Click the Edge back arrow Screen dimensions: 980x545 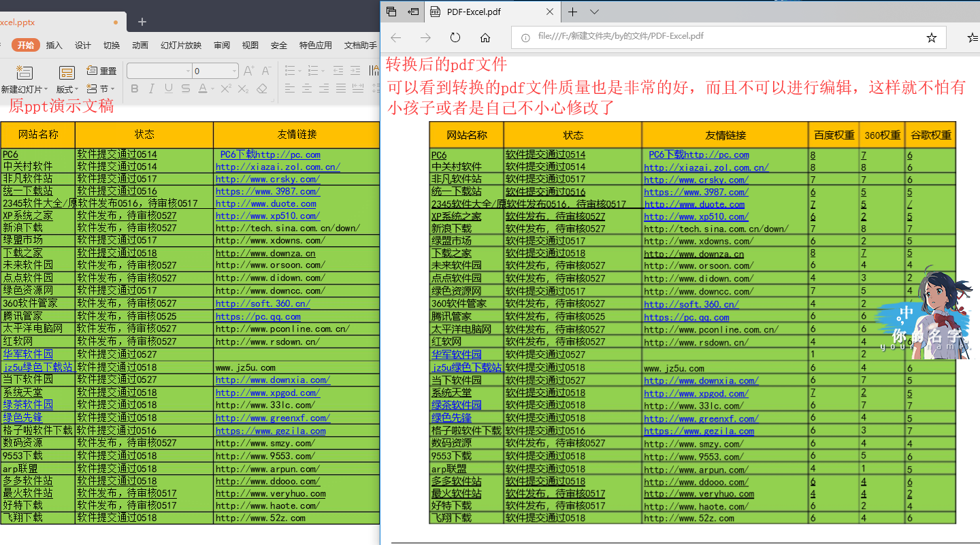click(x=395, y=37)
